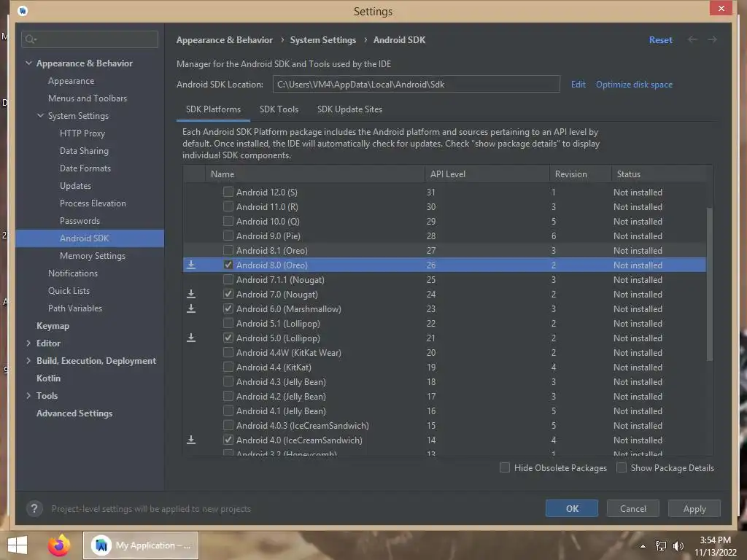Expand Build, Execution, Deployment section

[28, 360]
